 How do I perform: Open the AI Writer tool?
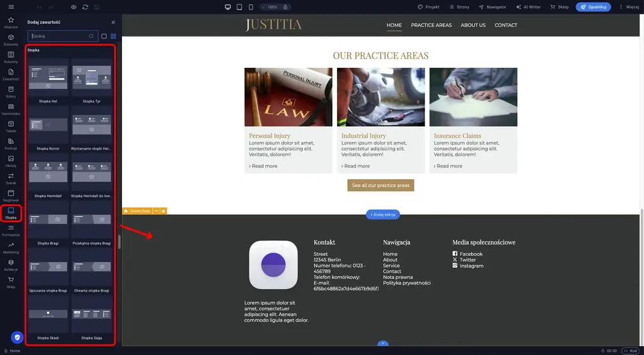point(528,7)
